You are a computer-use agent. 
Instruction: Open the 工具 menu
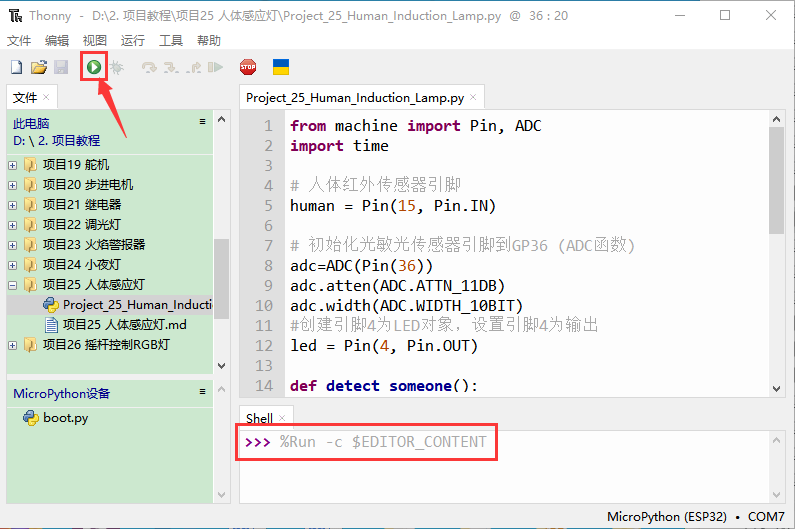coord(171,40)
